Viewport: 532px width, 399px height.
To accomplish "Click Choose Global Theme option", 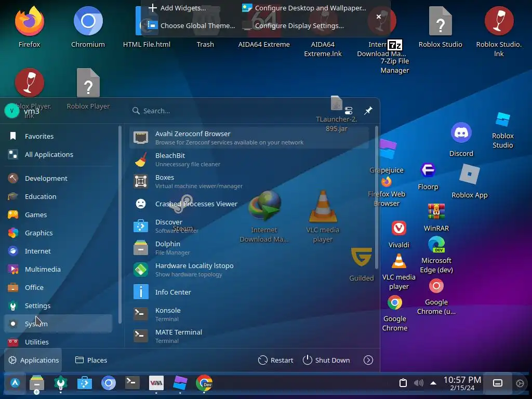I will [191, 25].
